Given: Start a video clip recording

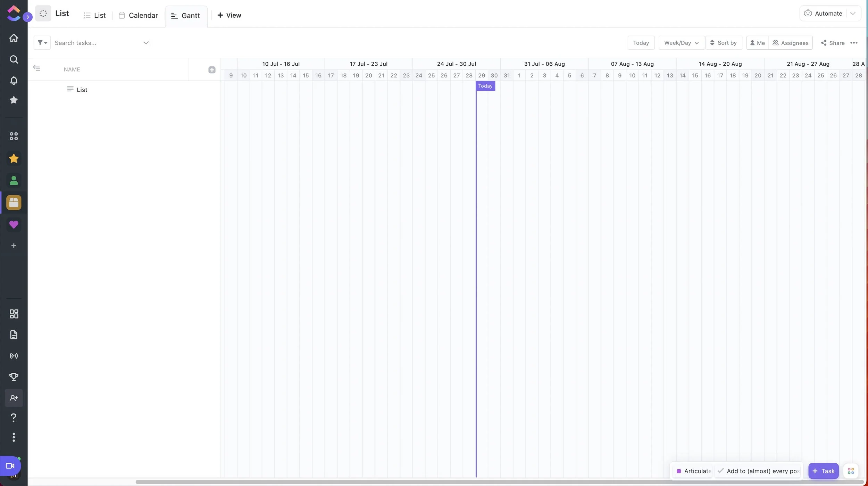Looking at the screenshot, I should coord(10,466).
